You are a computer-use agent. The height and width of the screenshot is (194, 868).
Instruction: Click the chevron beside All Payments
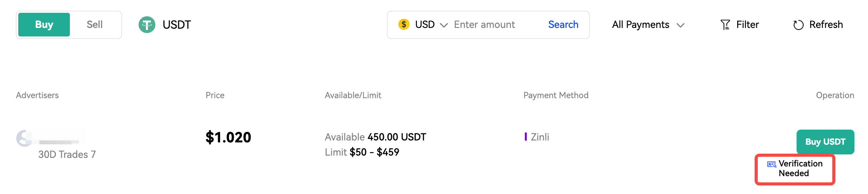coord(680,25)
